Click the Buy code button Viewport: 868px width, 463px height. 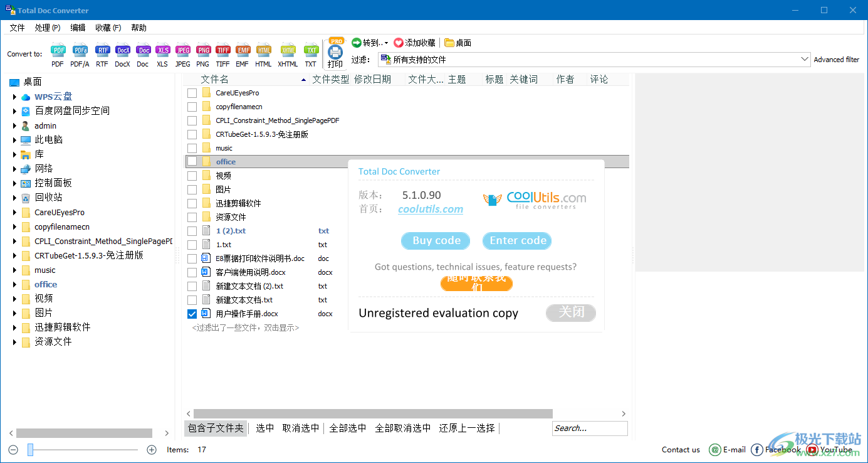point(436,240)
